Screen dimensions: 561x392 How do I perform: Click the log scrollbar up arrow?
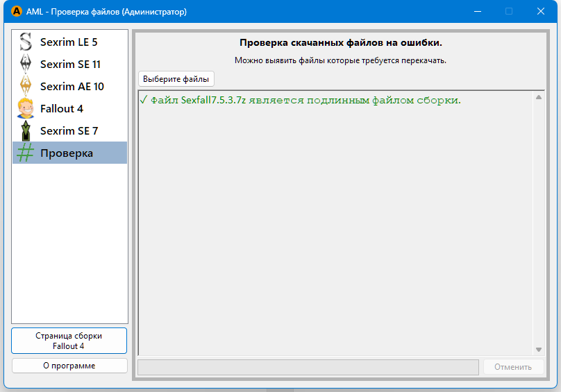(x=539, y=97)
